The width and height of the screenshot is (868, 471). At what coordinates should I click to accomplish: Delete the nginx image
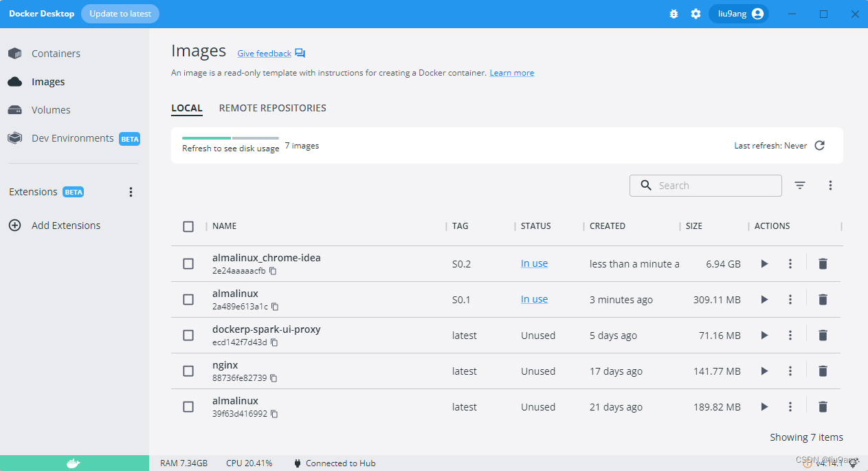(823, 371)
